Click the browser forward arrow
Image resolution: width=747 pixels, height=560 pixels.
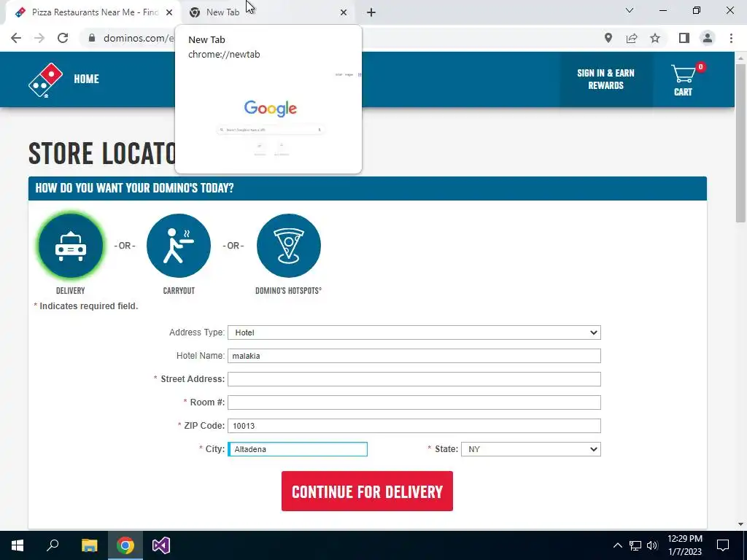coord(39,38)
